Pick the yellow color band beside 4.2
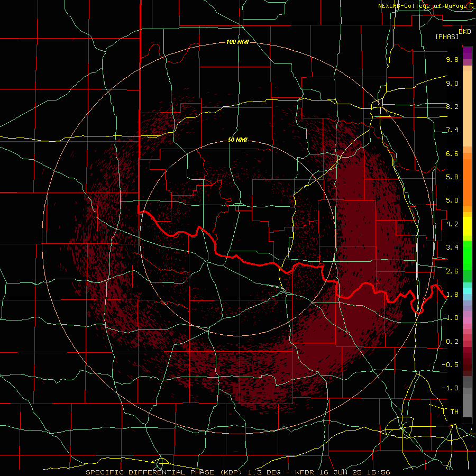 [x=467, y=226]
